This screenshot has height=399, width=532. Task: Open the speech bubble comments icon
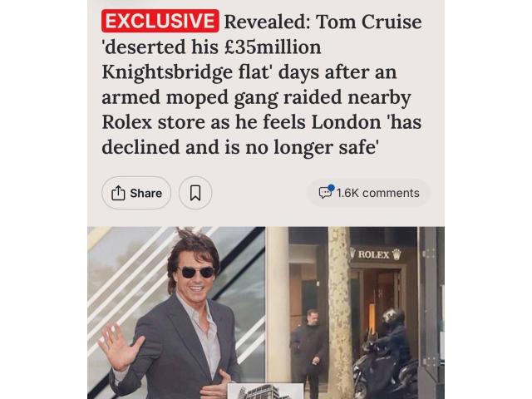(x=326, y=192)
